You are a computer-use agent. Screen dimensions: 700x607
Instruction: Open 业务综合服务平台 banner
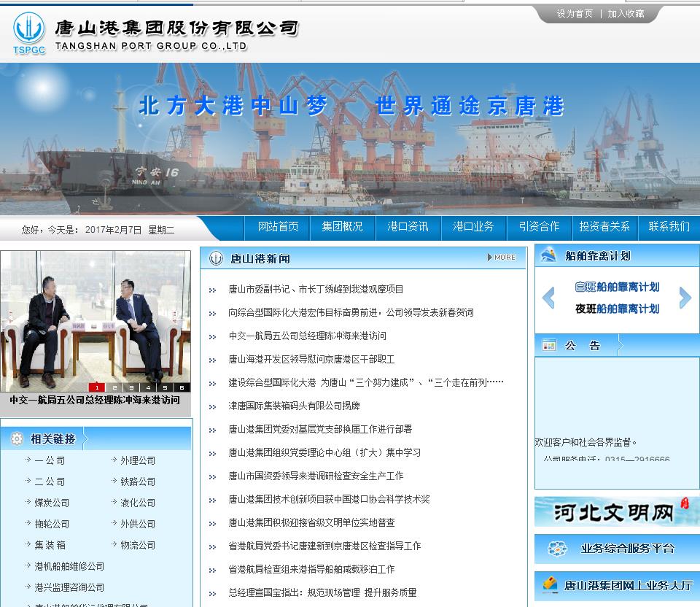click(x=617, y=549)
